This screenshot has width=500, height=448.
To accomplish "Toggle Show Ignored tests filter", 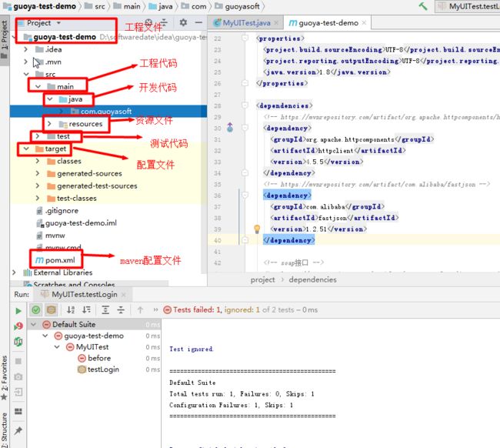I will tap(51, 309).
